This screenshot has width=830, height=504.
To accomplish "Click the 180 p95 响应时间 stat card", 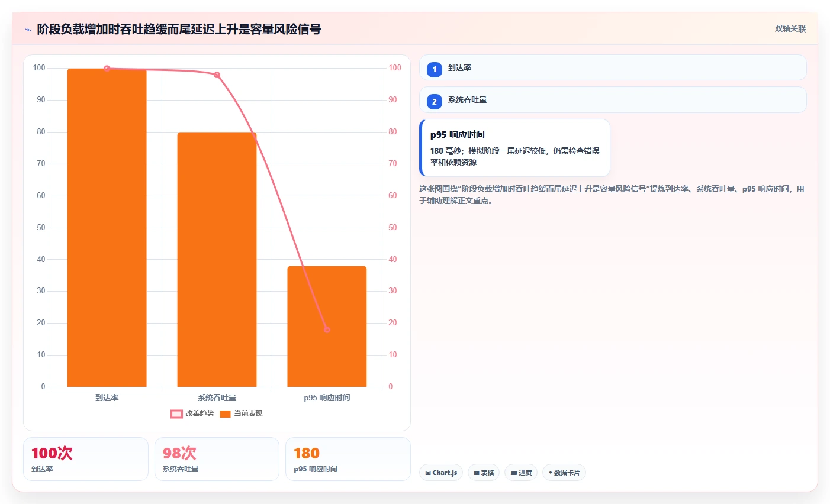I will pos(348,459).
